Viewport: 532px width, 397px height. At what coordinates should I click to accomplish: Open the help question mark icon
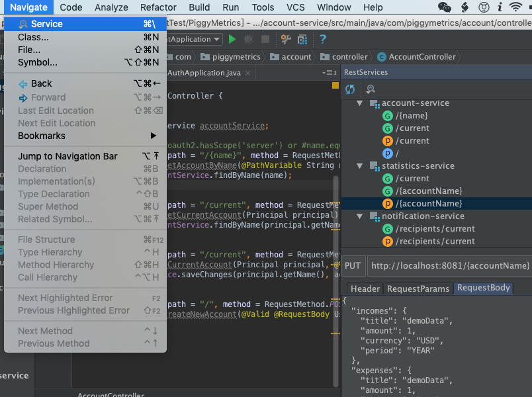point(323,39)
